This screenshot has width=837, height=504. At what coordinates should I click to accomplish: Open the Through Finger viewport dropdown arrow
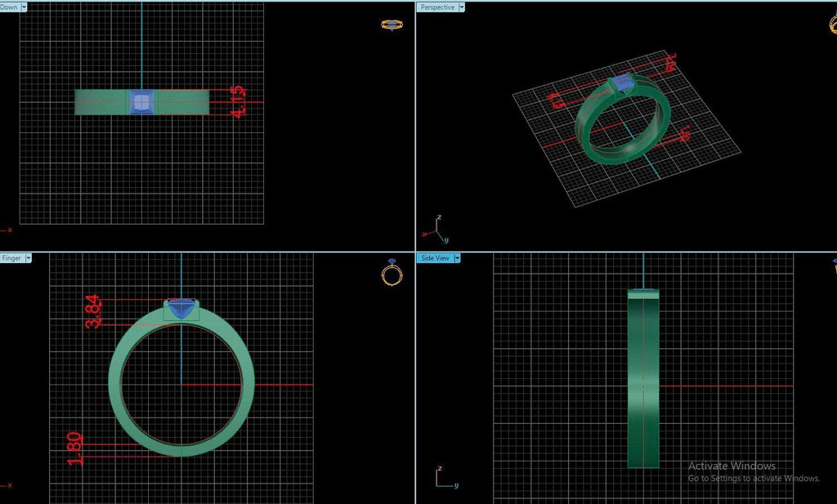coord(29,258)
